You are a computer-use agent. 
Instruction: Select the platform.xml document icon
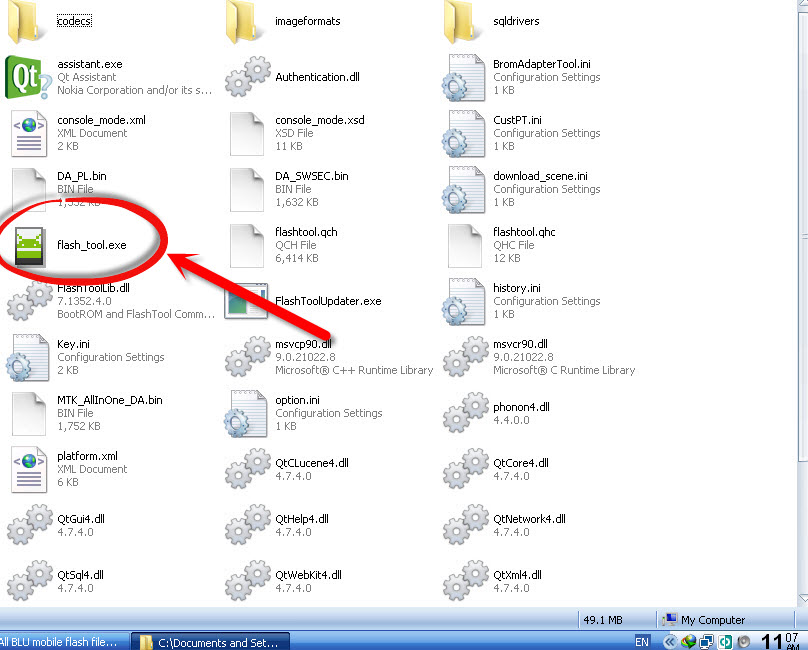[x=29, y=470]
